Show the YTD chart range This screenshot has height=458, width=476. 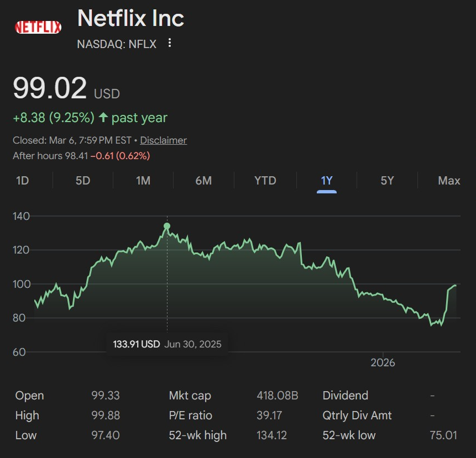(265, 181)
